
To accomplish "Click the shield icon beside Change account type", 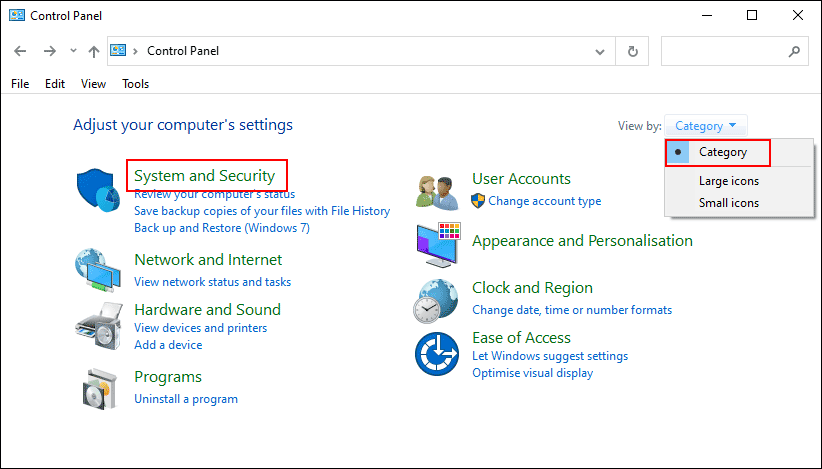I will 478,201.
